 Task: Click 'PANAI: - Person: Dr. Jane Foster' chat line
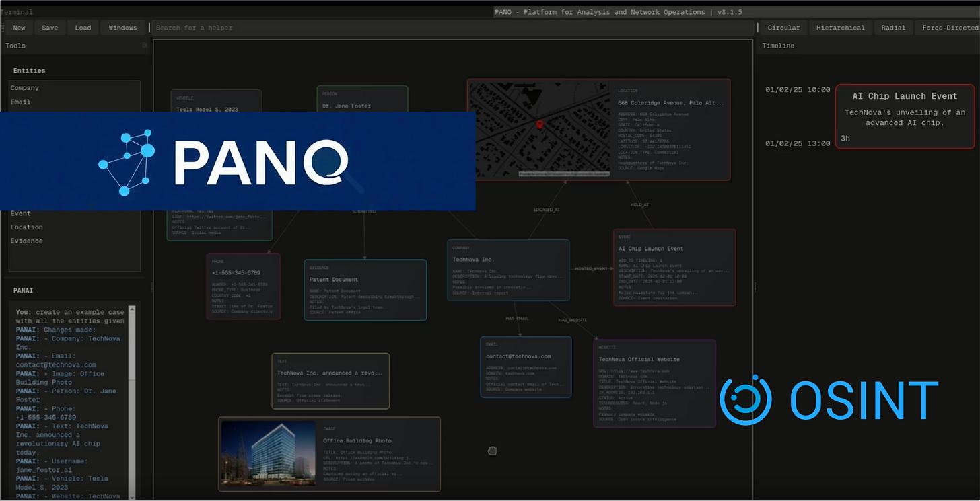pos(66,395)
